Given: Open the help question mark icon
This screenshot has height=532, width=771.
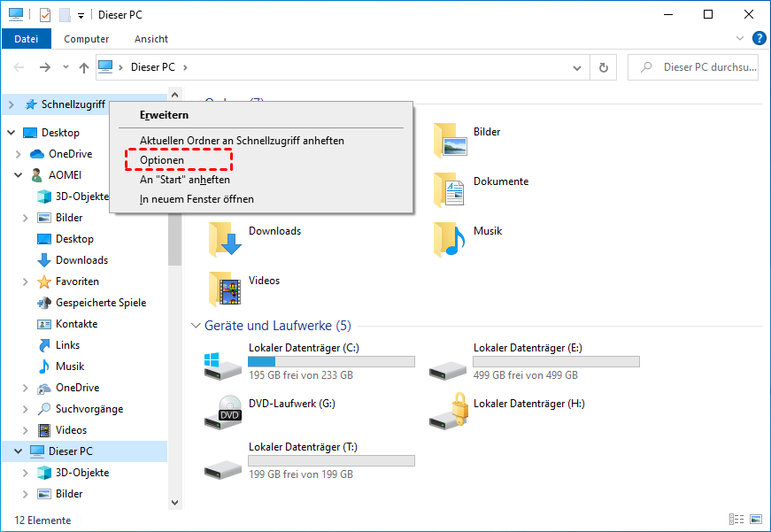Looking at the screenshot, I should (x=759, y=38).
